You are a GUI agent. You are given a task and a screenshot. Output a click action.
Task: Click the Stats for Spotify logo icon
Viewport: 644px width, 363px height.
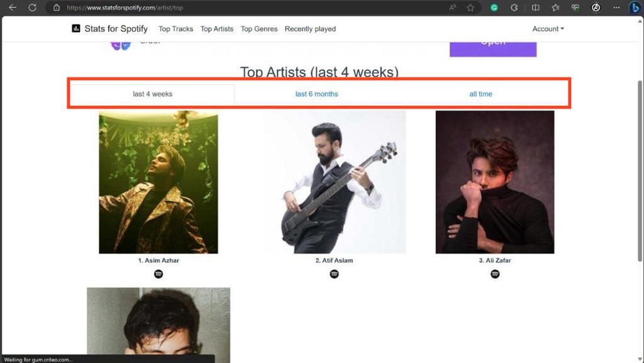tap(75, 28)
